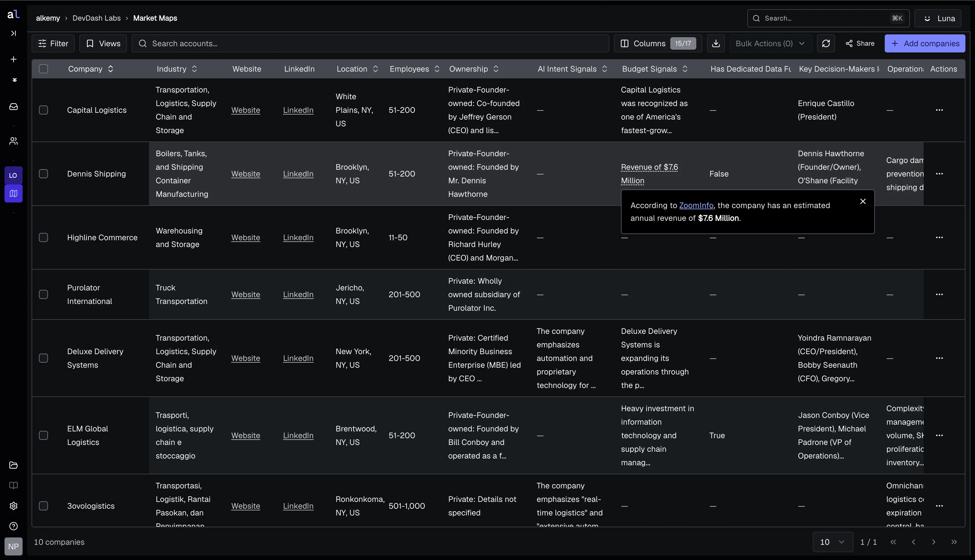Open the settings gear in the sidebar
Screen dimensions: 975x560
[14, 506]
